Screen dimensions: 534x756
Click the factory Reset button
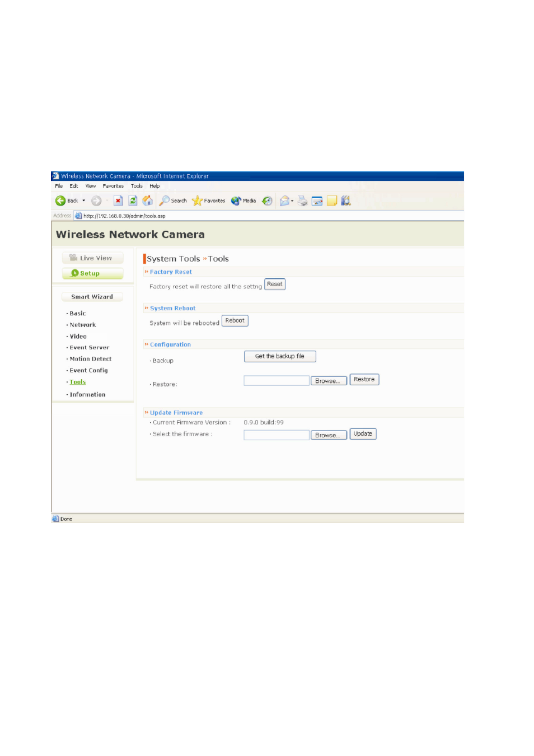click(x=275, y=284)
